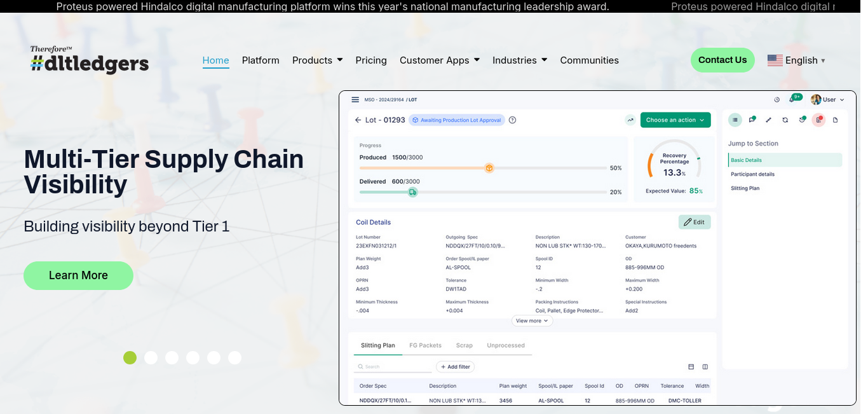
Task: Select the fifth carousel dot
Action: (214, 357)
